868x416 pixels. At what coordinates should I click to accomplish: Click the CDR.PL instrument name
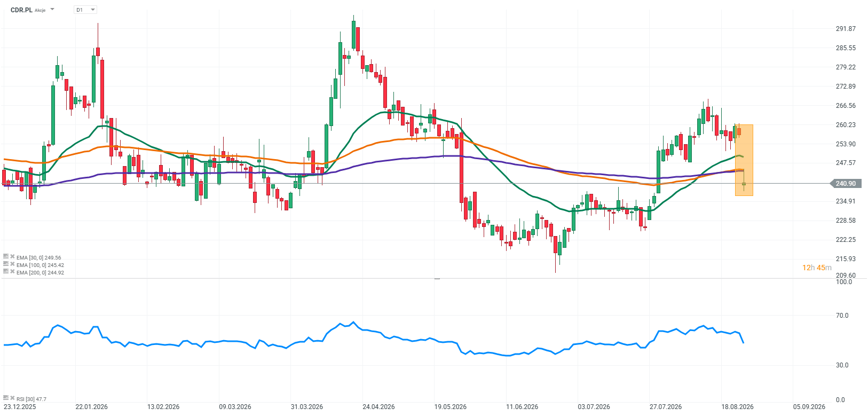click(21, 10)
